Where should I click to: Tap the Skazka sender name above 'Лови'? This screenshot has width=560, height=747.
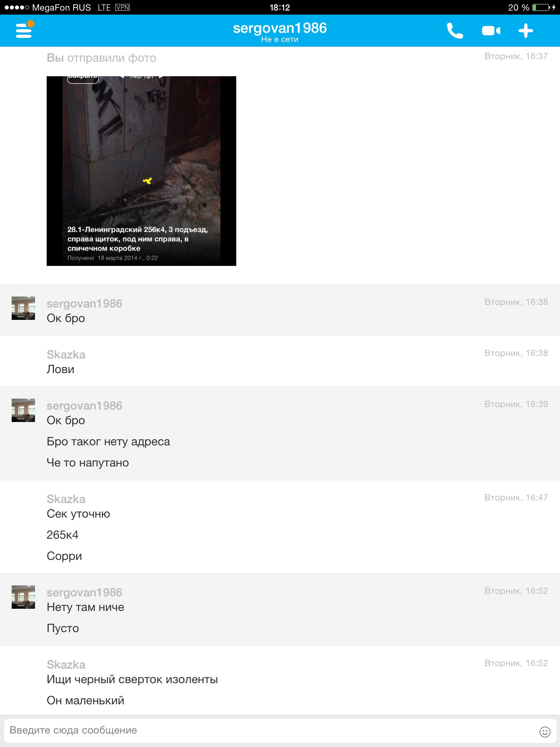click(66, 355)
